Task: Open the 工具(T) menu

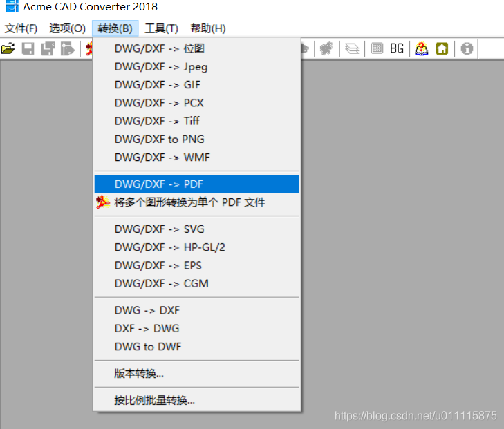Action: (x=161, y=28)
